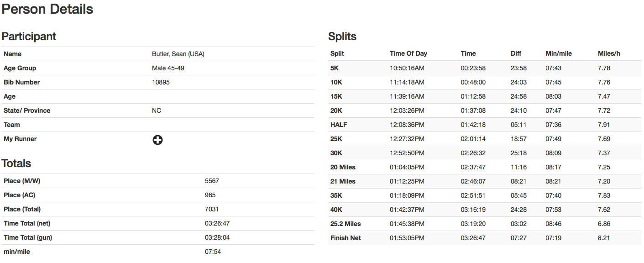The height and width of the screenshot is (263, 644).
Task: Click the Time Of Day column header
Action: (x=408, y=53)
